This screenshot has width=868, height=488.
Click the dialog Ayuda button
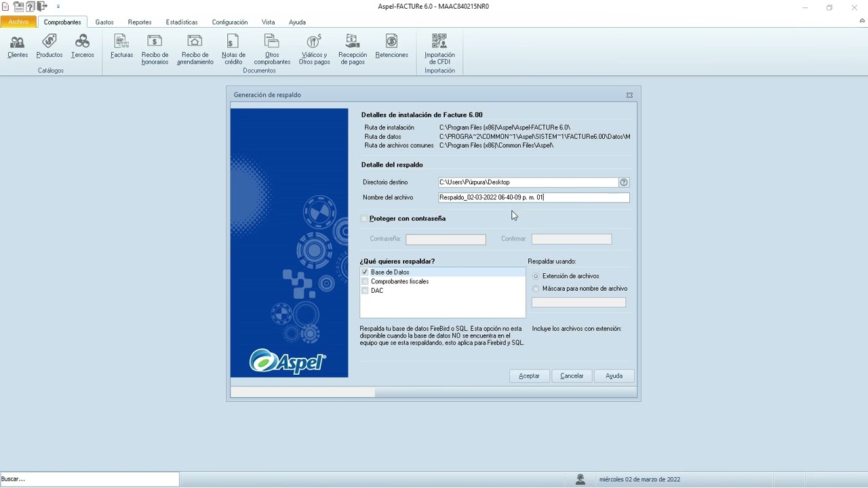click(x=614, y=376)
